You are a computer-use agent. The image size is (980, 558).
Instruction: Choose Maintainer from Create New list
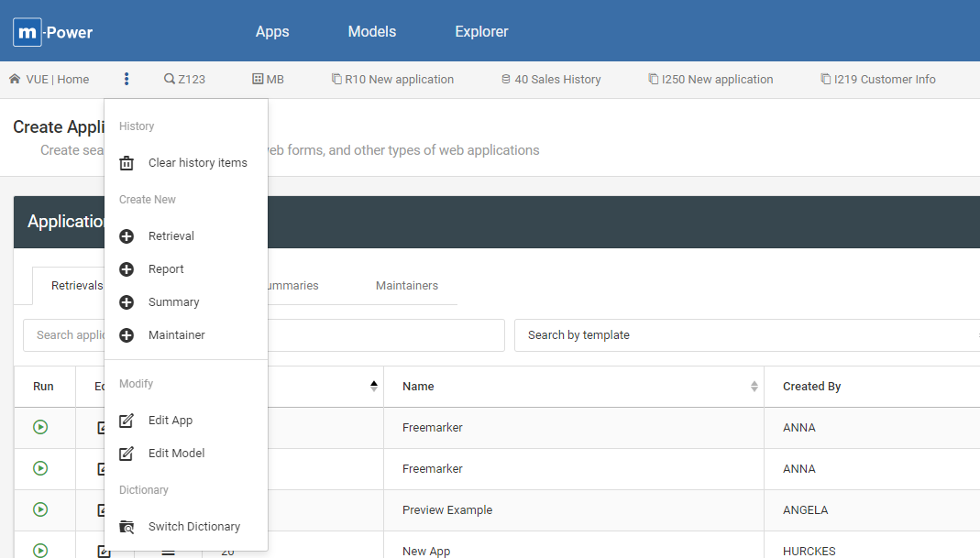click(176, 335)
